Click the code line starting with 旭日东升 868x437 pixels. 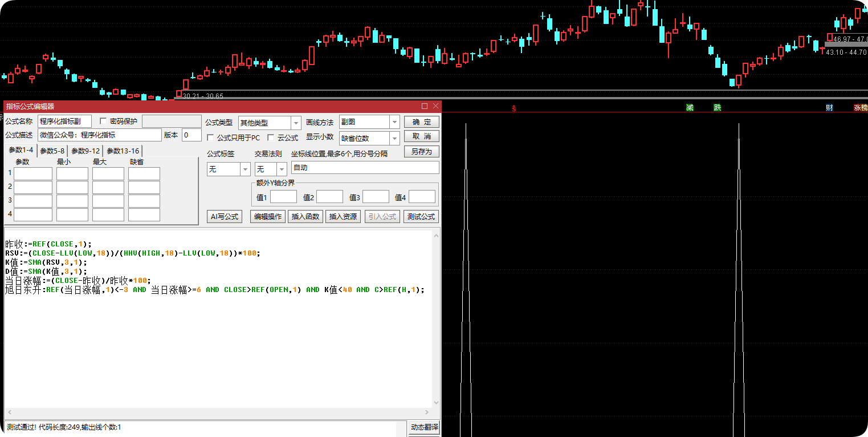pyautogui.click(x=215, y=290)
